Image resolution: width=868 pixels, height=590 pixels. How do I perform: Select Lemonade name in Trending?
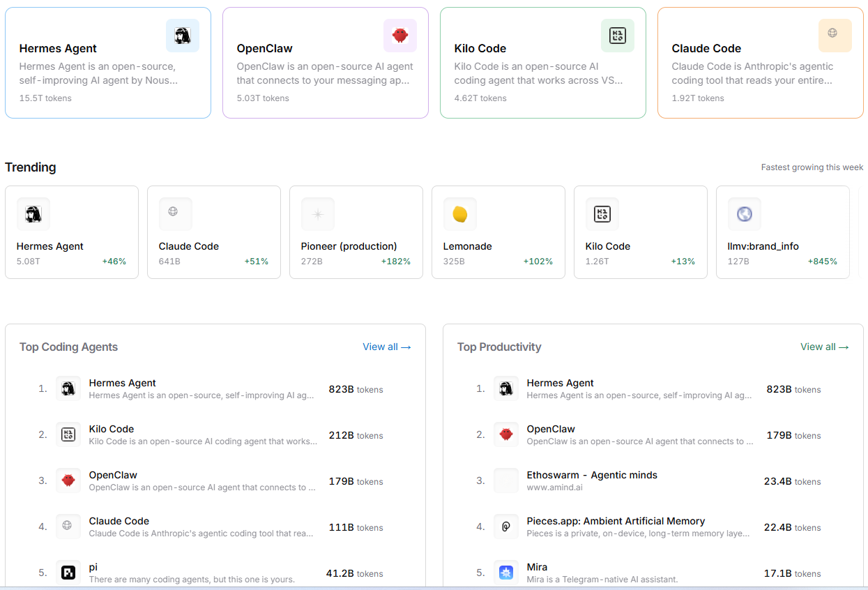[468, 246]
